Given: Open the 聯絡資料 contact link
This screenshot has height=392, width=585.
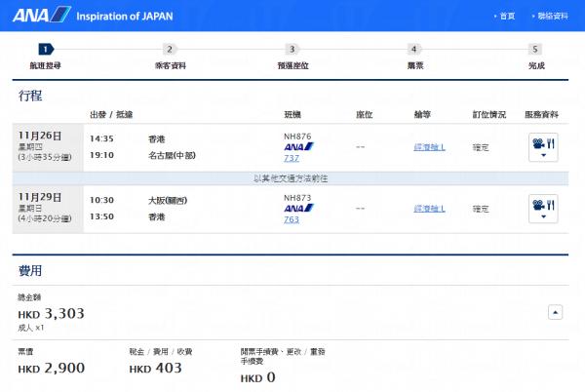Looking at the screenshot, I should (x=553, y=16).
